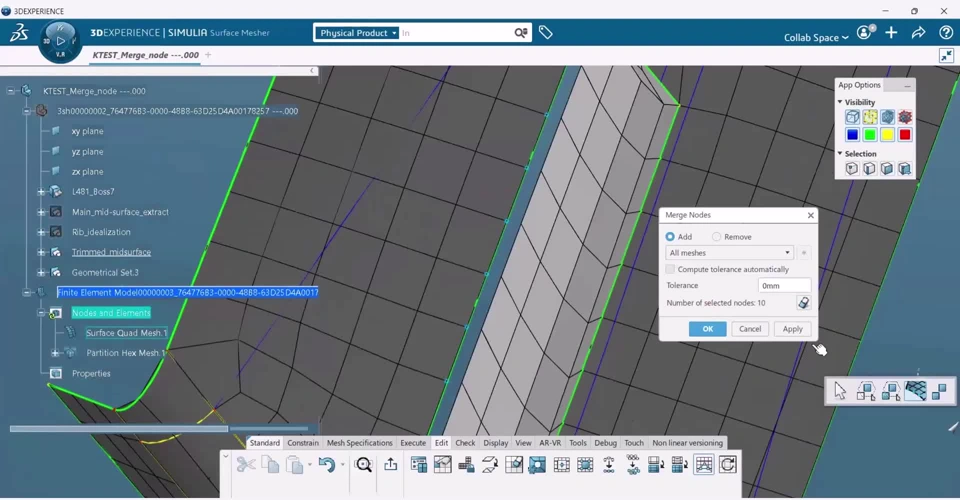Switch to the Display tab
The image size is (960, 500).
496,443
